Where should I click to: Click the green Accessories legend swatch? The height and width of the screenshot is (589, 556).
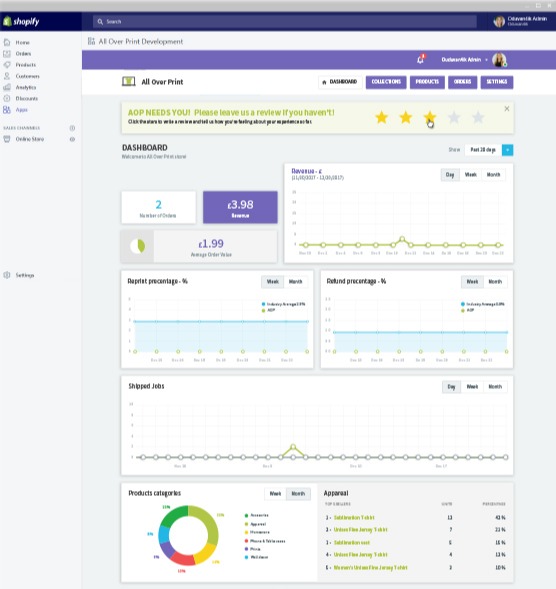(246, 515)
